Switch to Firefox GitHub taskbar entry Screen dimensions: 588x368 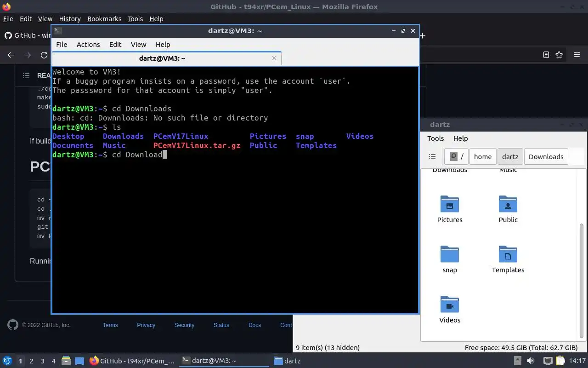click(x=133, y=361)
